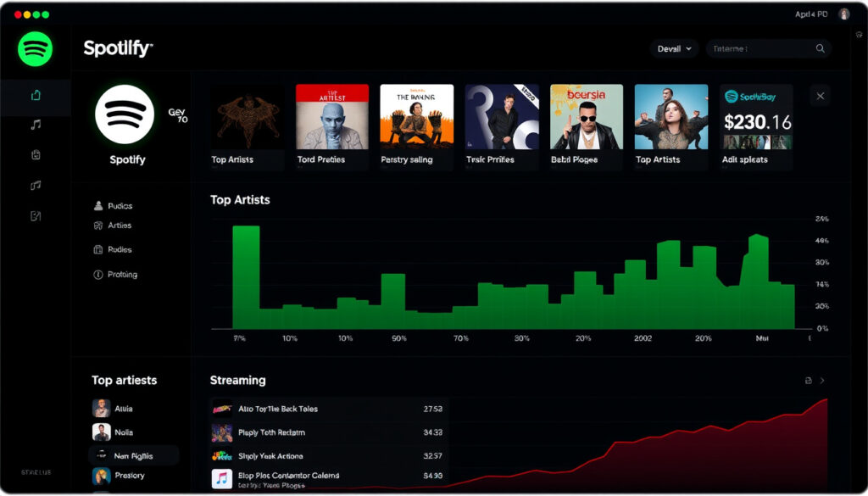Click the sidebar icon below music note
The height and width of the screenshot is (496, 868).
pos(36,155)
